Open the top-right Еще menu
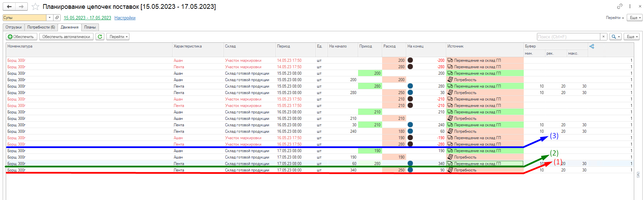The width and height of the screenshot is (644, 200). pyautogui.click(x=634, y=18)
